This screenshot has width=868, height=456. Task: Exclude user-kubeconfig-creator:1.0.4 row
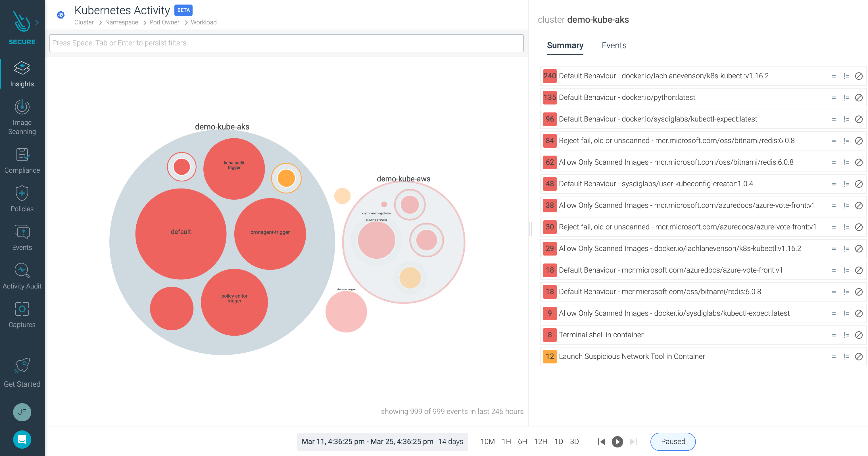[x=859, y=184]
